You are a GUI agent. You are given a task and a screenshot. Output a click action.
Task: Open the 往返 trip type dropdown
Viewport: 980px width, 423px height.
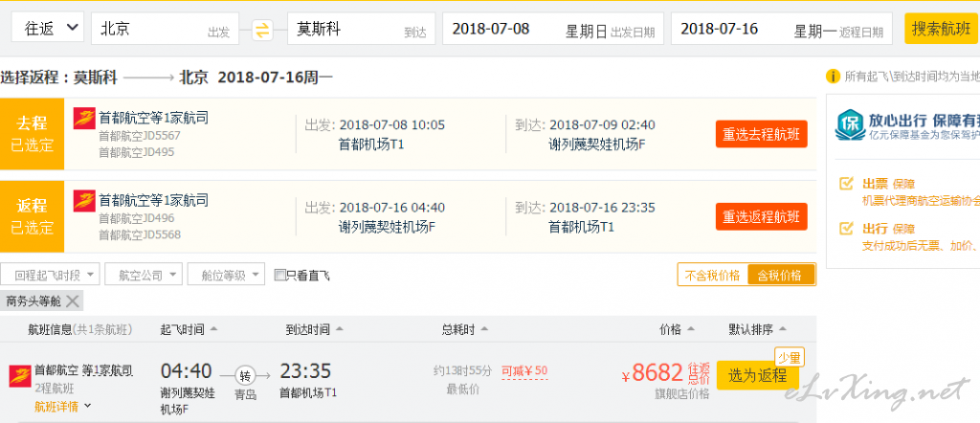(x=48, y=28)
